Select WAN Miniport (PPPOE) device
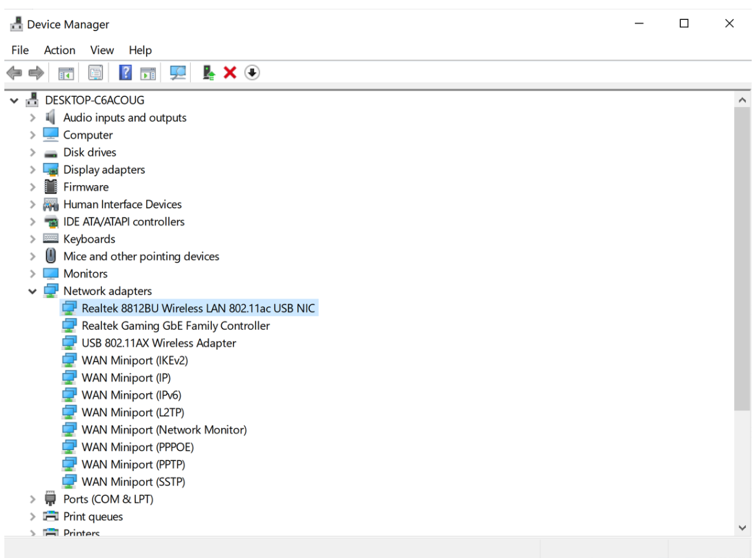This screenshot has width=756, height=558. pyautogui.click(x=137, y=447)
